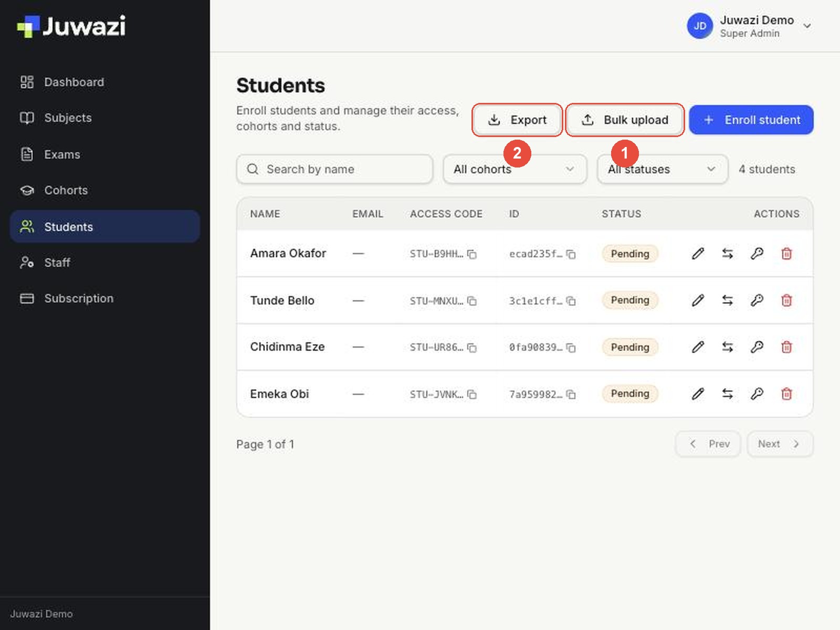Copy ID 3c1e1cff for Tunde Bello
840x630 pixels.
pos(571,301)
